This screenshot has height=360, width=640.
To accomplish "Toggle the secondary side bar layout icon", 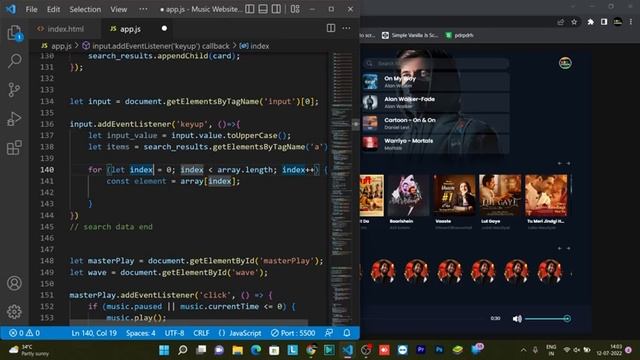I will point(276,9).
